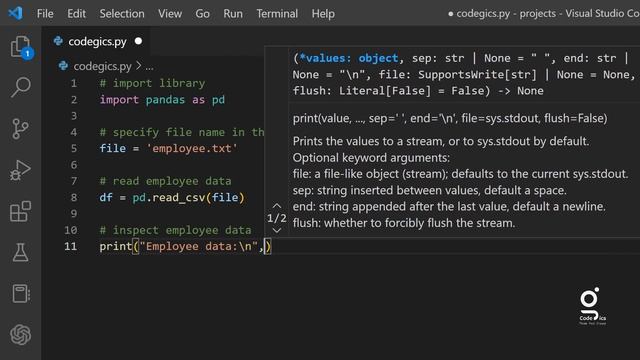640x360 pixels.
Task: Click line number 5 in the gutter
Action: (74, 149)
